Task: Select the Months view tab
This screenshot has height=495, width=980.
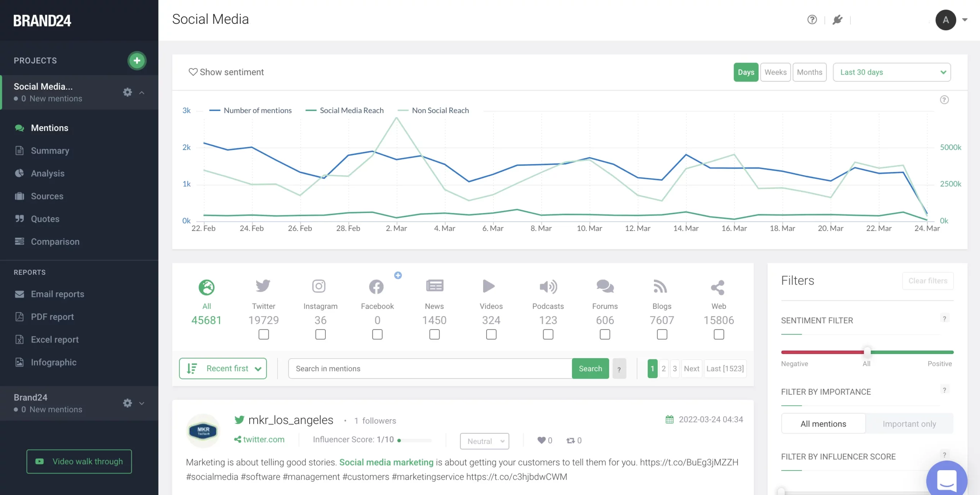Action: click(810, 72)
